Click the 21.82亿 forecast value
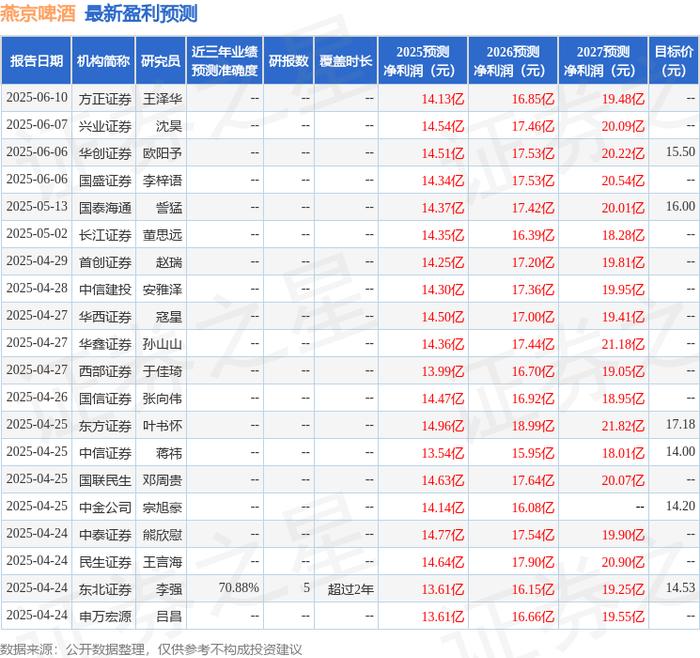Screen dimensions: 700x658 (623, 425)
